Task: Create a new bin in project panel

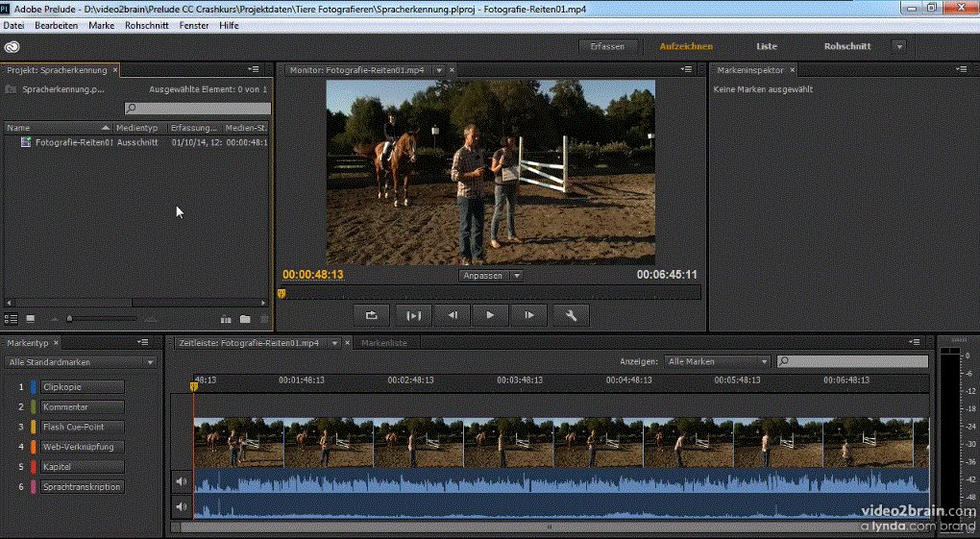Action: 245,320
